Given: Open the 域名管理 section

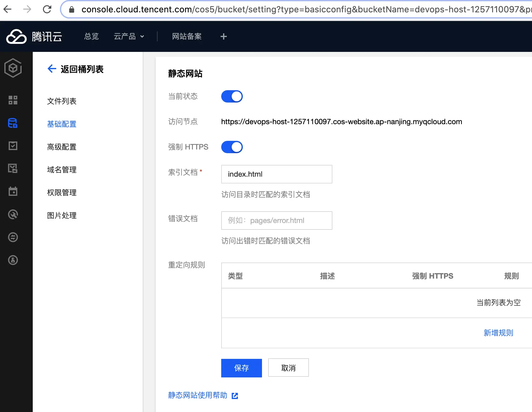Looking at the screenshot, I should click(61, 170).
